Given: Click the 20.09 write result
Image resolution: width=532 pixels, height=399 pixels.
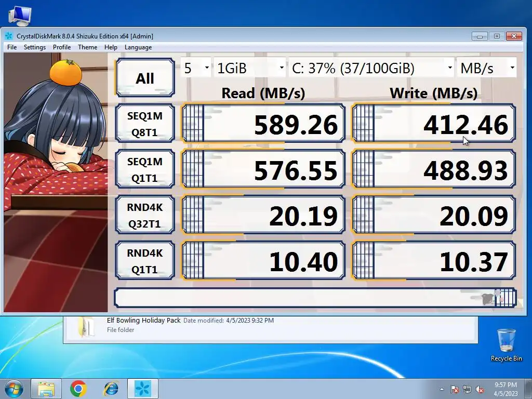Looking at the screenshot, I should pos(434,215).
